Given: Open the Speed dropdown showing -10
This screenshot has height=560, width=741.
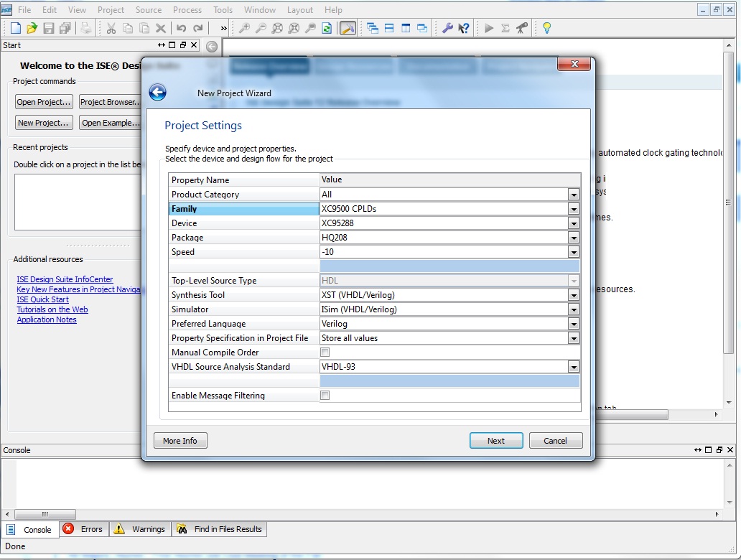Looking at the screenshot, I should [x=574, y=252].
